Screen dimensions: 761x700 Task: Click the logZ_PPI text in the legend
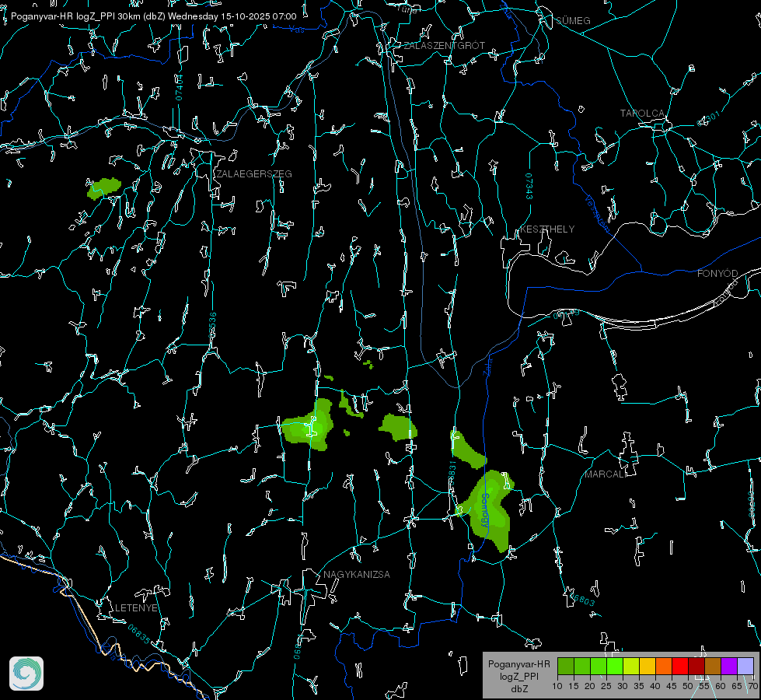coord(518,676)
